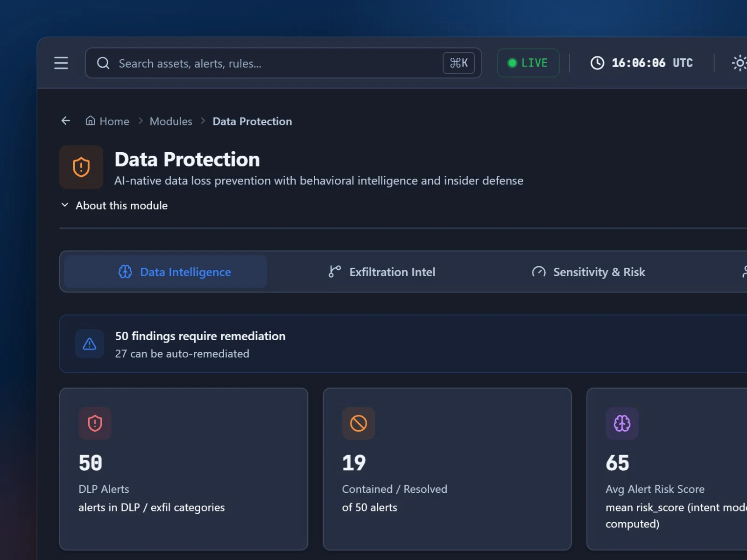747x560 pixels.
Task: Click the Home breadcrumb house icon
Action: (91, 121)
